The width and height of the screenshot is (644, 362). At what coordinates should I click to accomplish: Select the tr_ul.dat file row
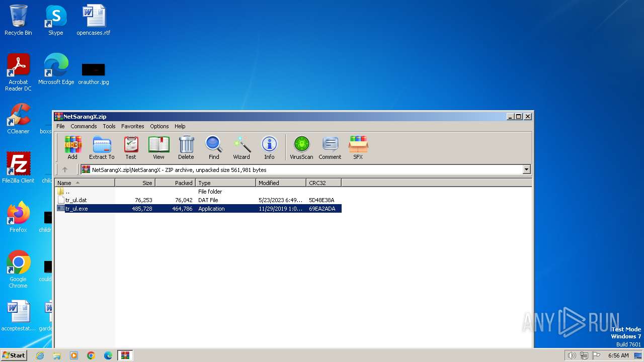coord(198,200)
